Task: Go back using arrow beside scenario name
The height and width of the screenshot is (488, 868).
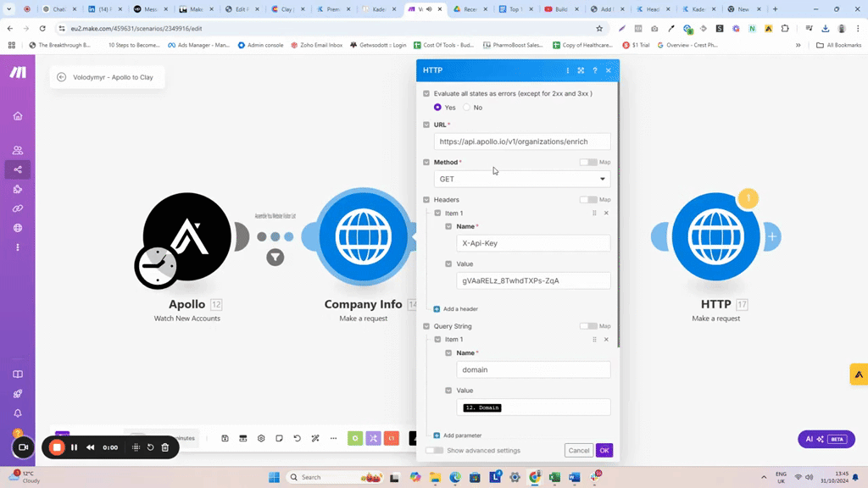Action: click(x=62, y=77)
